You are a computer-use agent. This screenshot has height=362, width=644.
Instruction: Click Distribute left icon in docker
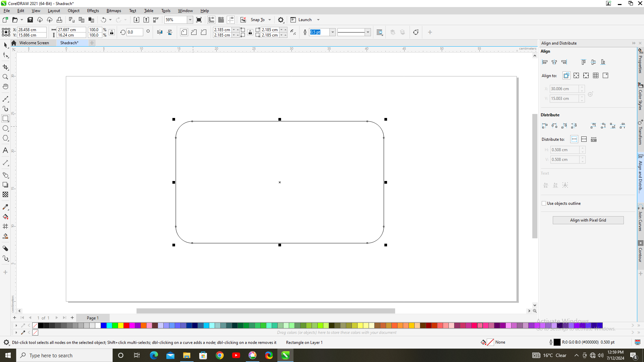point(545,126)
